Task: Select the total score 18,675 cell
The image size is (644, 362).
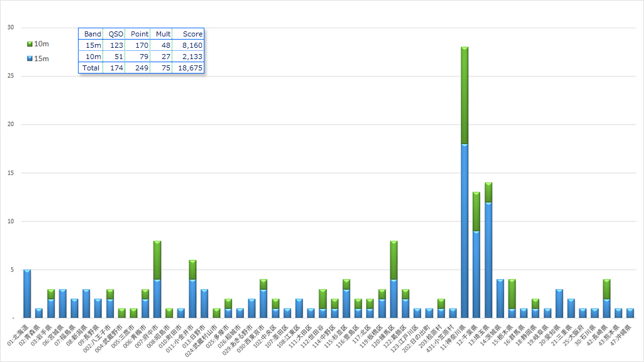Action: [x=191, y=68]
